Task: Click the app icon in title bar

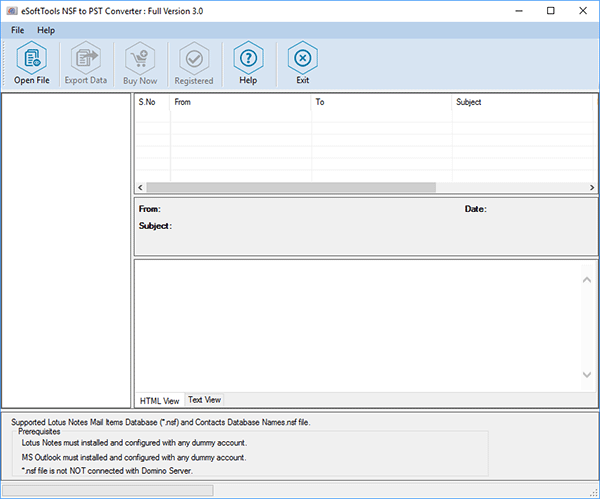Action: coord(10,10)
